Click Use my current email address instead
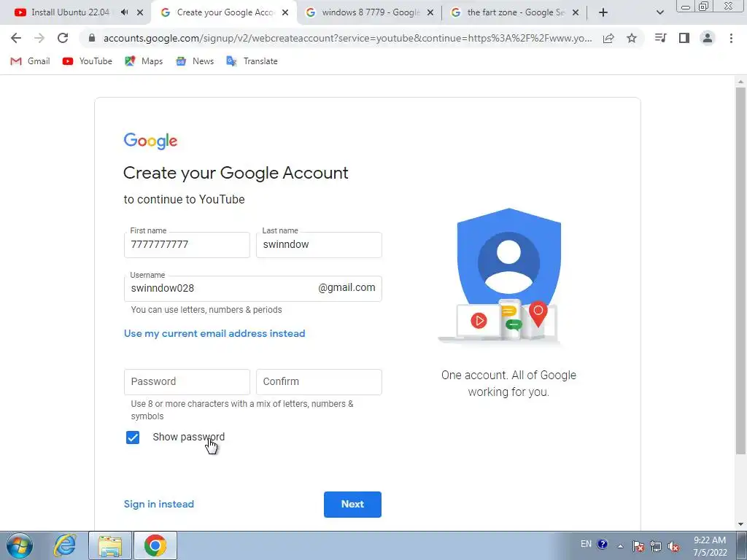Viewport: 747px width, 560px height. click(x=214, y=333)
